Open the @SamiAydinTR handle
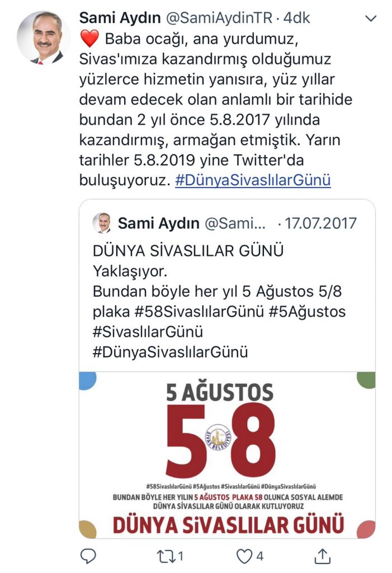 [219, 18]
